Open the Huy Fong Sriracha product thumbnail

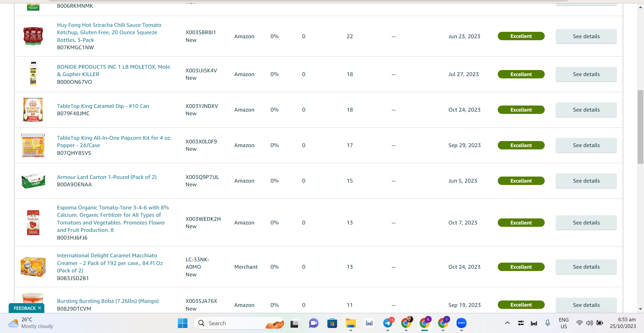tap(33, 36)
